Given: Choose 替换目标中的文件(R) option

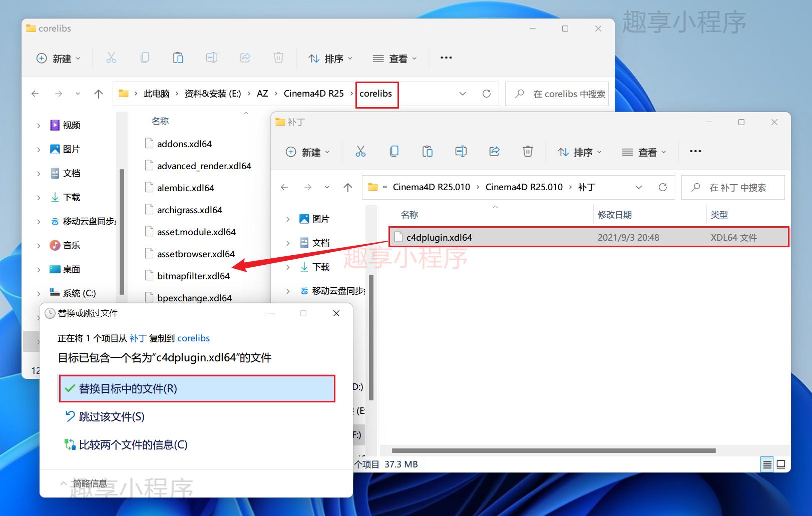Looking at the screenshot, I should [197, 388].
